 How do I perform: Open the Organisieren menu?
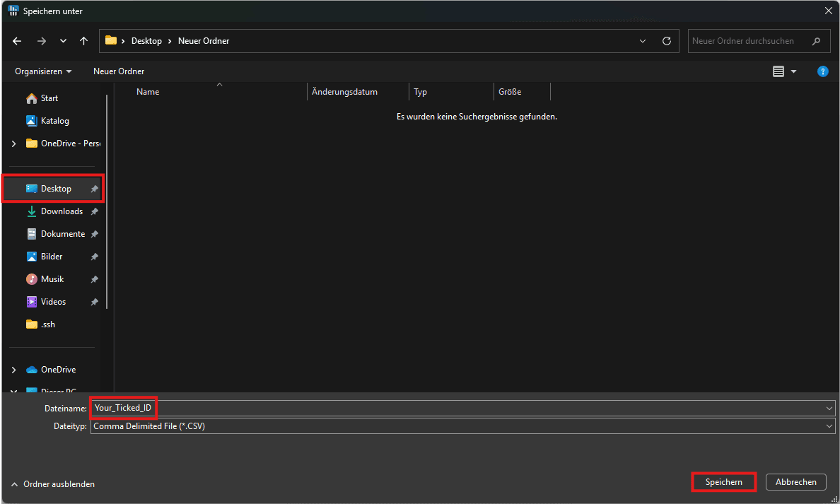[43, 71]
